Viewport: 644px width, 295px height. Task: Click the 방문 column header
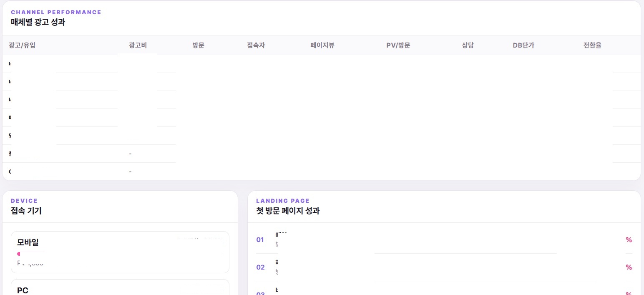199,45
